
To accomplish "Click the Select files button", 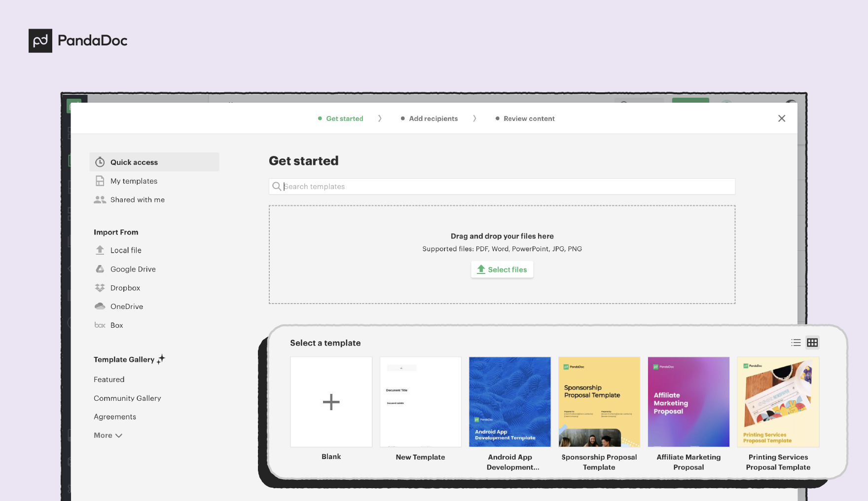I will (502, 270).
